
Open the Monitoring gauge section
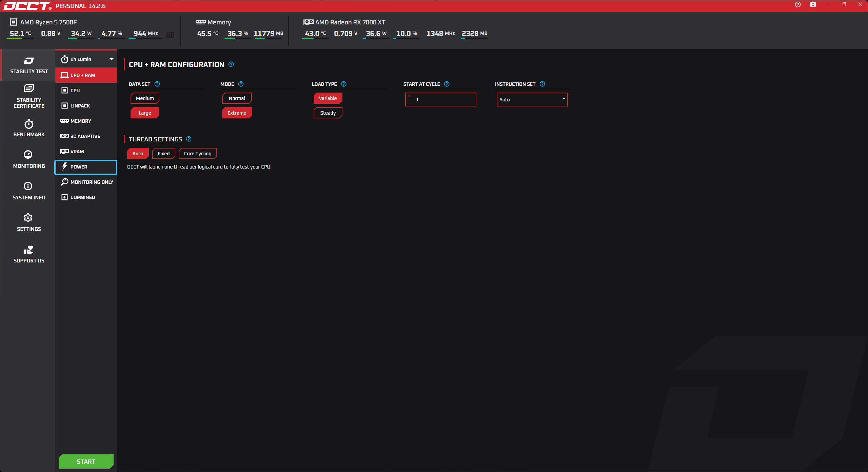tap(28, 159)
